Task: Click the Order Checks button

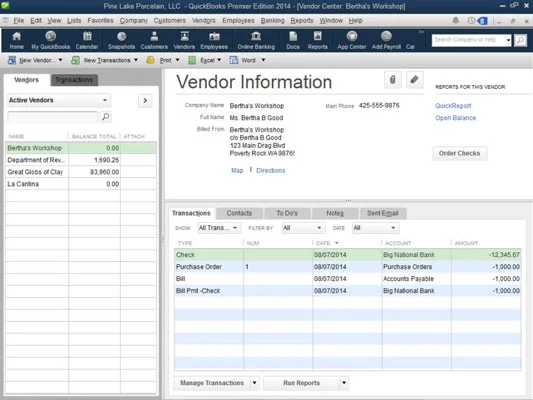Action: [460, 153]
